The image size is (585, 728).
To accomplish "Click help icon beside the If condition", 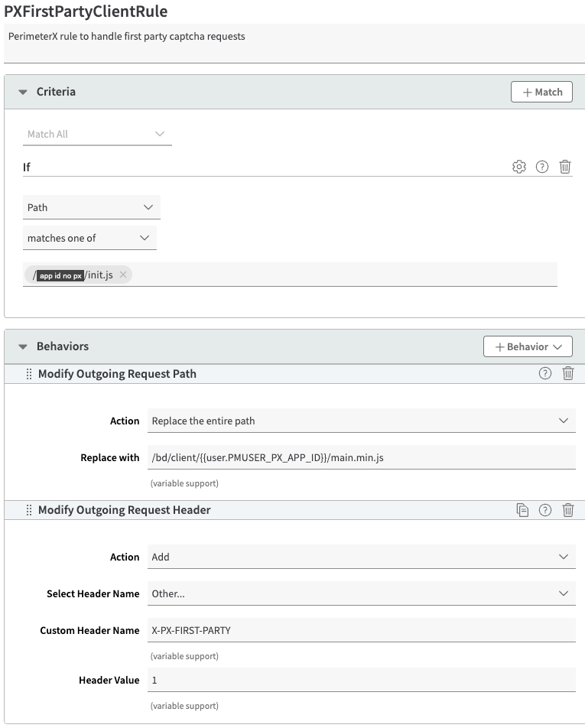I will 542,167.
